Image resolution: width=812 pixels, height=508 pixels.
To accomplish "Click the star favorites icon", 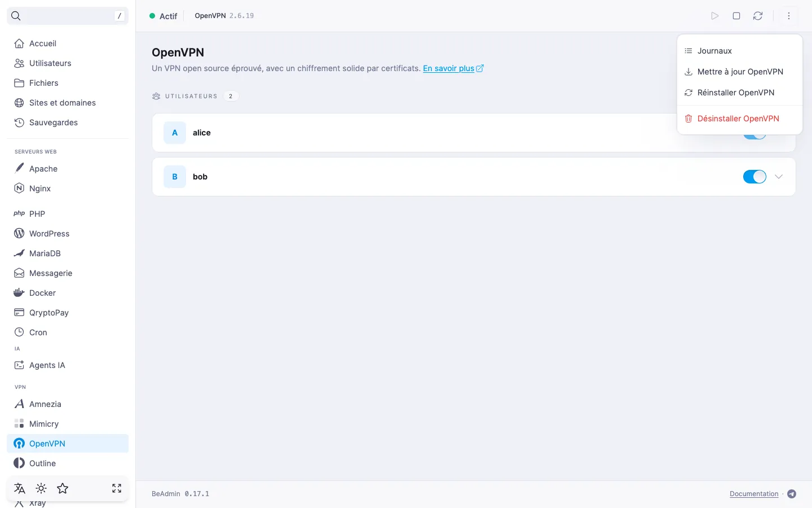I will point(63,488).
